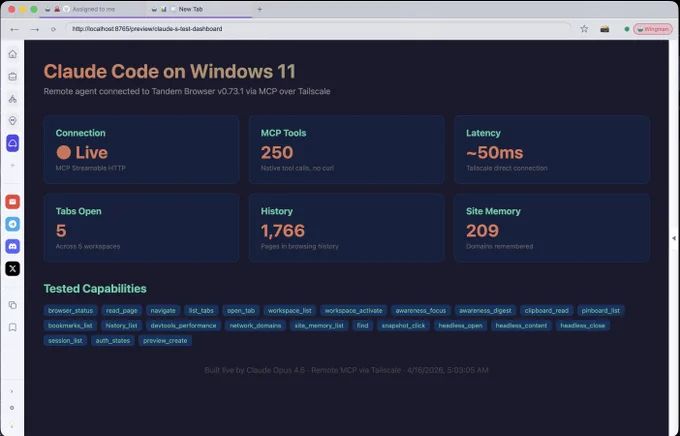The image size is (680, 436).
Task: Click the 'clipboard_read' capability tag
Action: pyautogui.click(x=546, y=311)
